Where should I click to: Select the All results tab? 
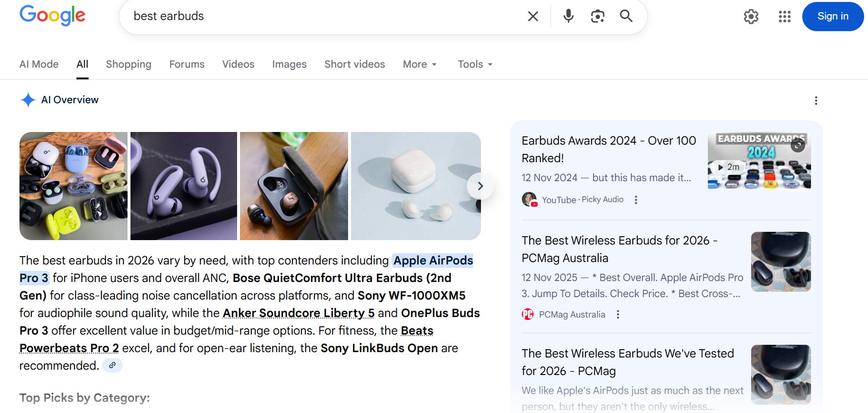(x=82, y=64)
